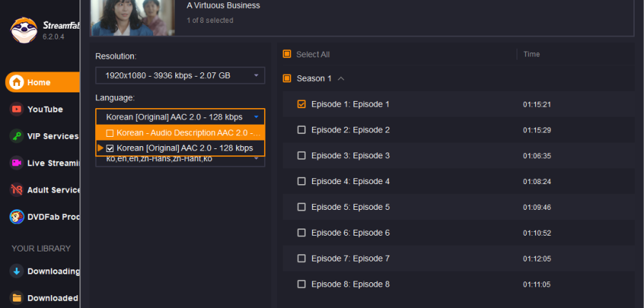Collapse the Language dropdown arrow
The image size is (644, 308).
click(255, 117)
